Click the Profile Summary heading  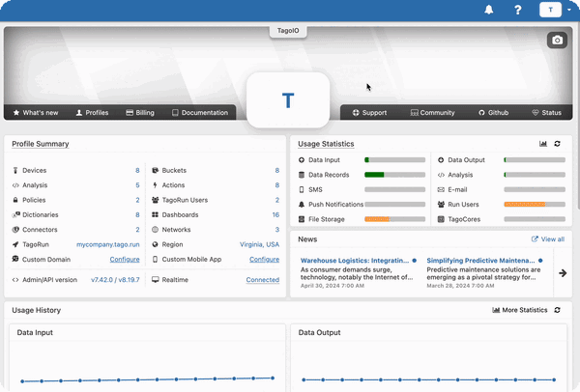pos(41,144)
